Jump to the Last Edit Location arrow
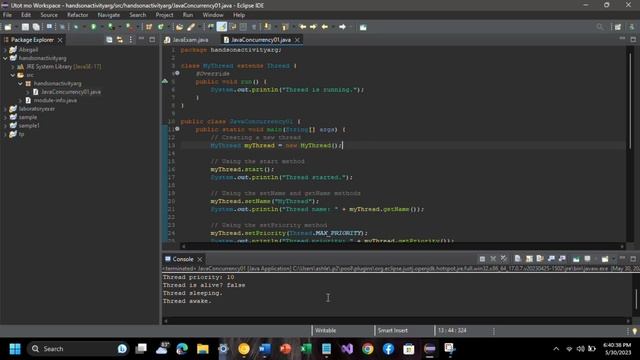Screen dimensions: 640x360 coord(303,27)
